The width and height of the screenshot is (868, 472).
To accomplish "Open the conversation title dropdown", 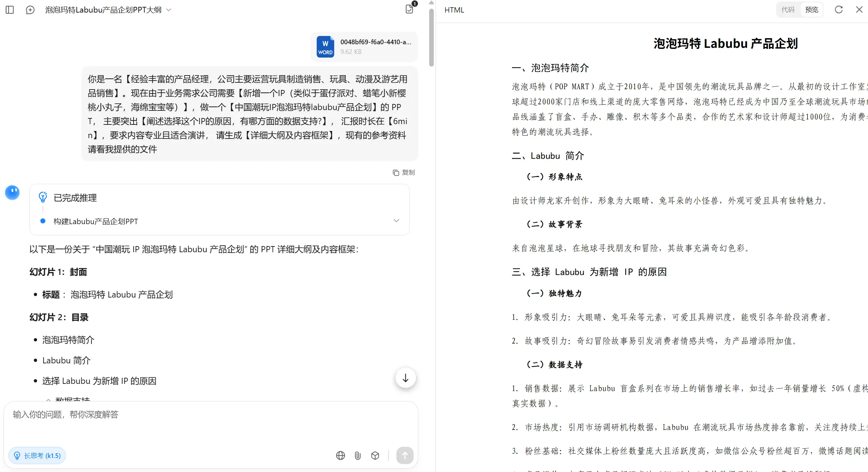I will [168, 10].
